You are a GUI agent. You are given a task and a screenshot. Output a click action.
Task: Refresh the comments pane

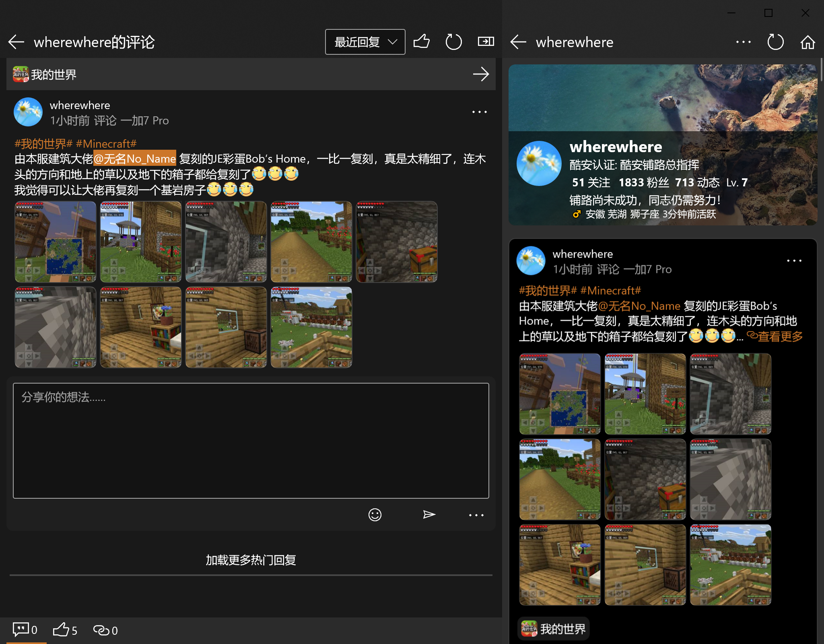click(x=453, y=42)
